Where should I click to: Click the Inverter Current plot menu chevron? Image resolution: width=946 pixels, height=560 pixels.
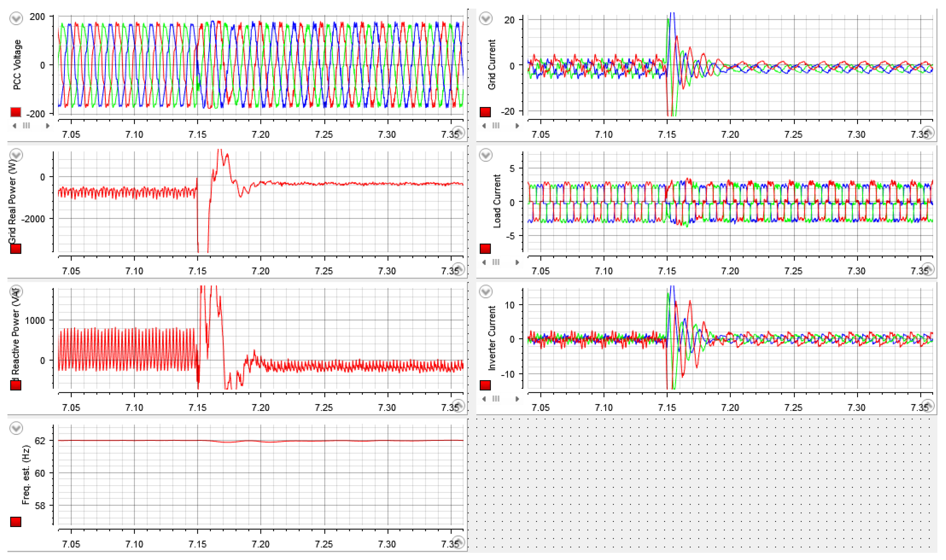coord(485,291)
